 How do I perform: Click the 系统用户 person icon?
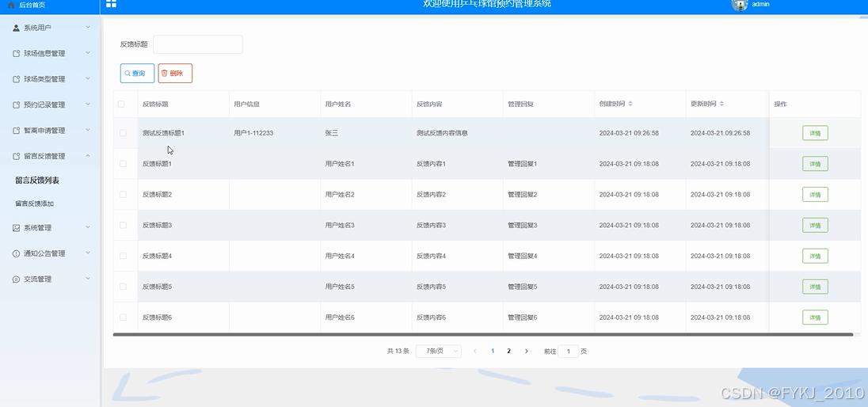(16, 28)
